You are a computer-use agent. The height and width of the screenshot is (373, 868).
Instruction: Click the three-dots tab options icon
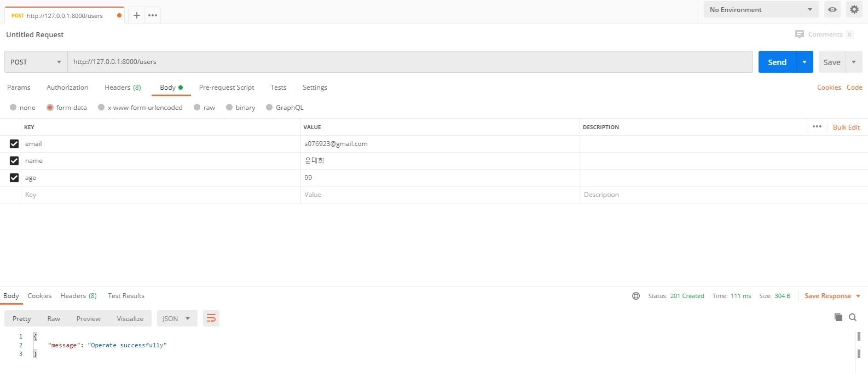pyautogui.click(x=153, y=15)
